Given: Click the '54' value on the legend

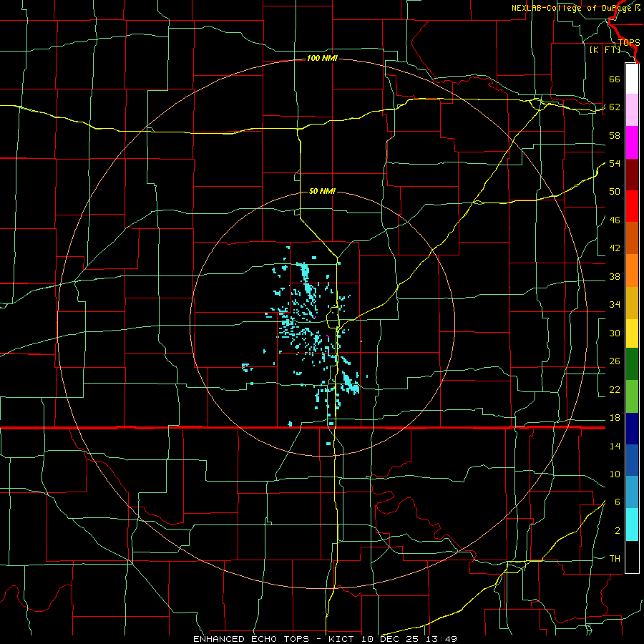Looking at the screenshot, I should (615, 163).
